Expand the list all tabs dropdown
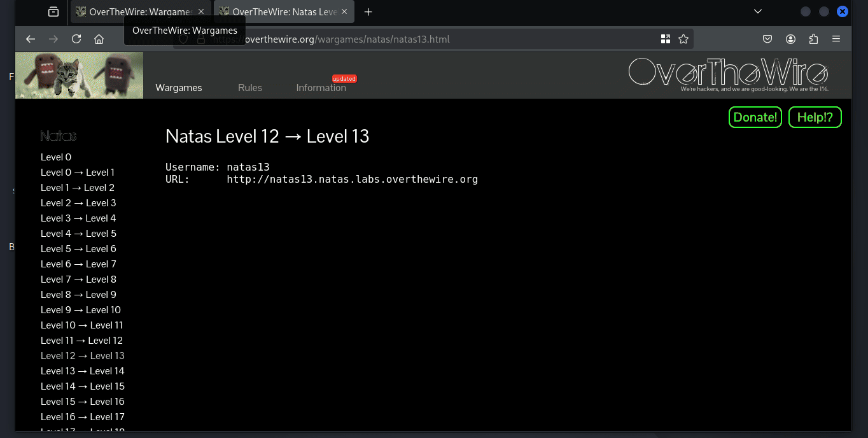This screenshot has height=438, width=868. 758,11
